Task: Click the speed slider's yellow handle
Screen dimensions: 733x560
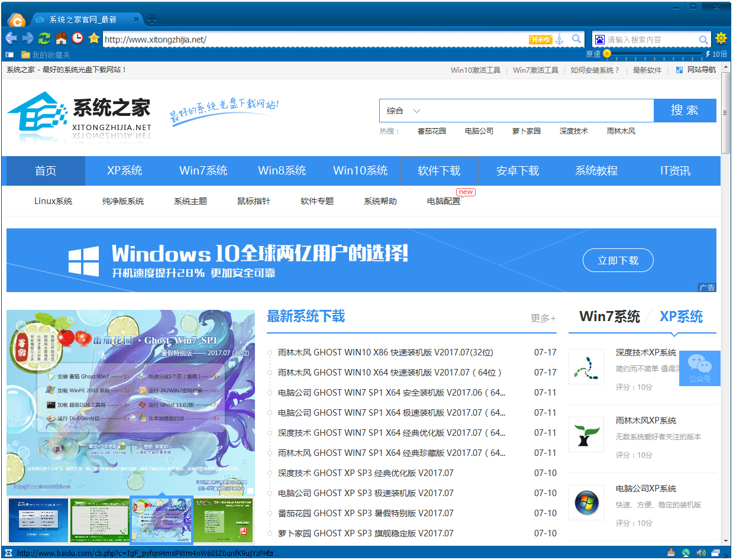Action: coord(607,54)
